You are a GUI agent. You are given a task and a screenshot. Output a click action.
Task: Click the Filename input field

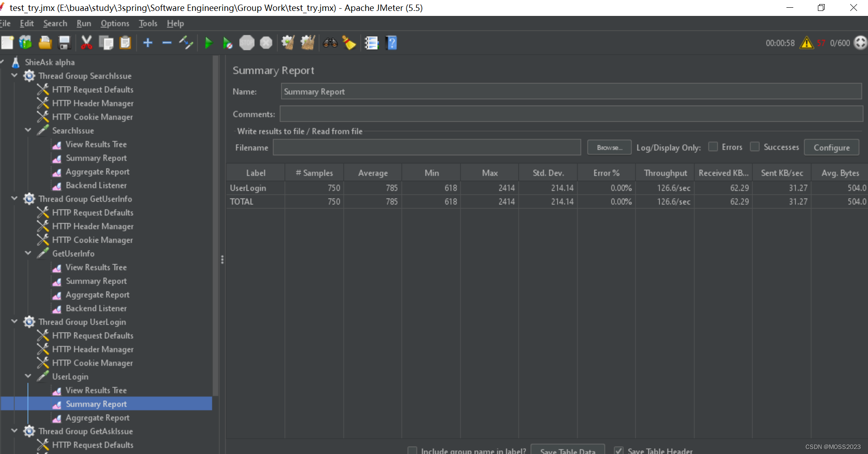click(427, 148)
